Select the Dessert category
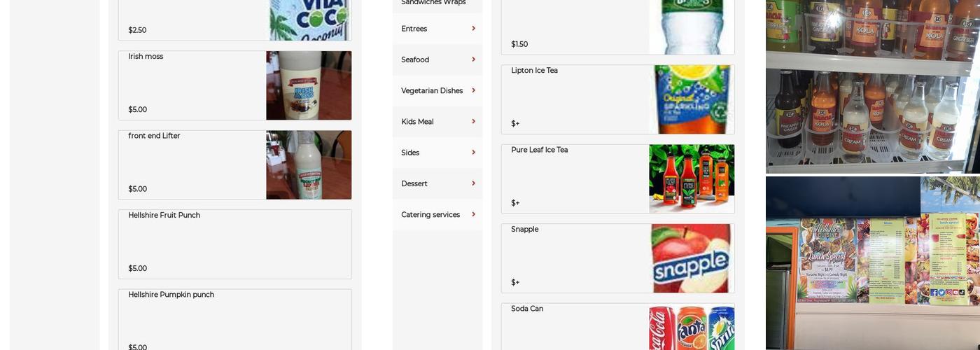Viewport: 980px width, 350px height. coord(437,183)
